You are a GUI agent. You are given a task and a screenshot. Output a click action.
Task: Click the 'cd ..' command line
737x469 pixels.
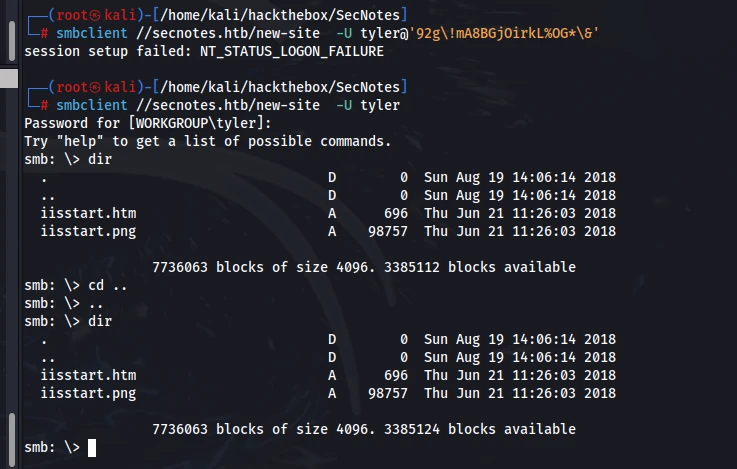pos(76,286)
